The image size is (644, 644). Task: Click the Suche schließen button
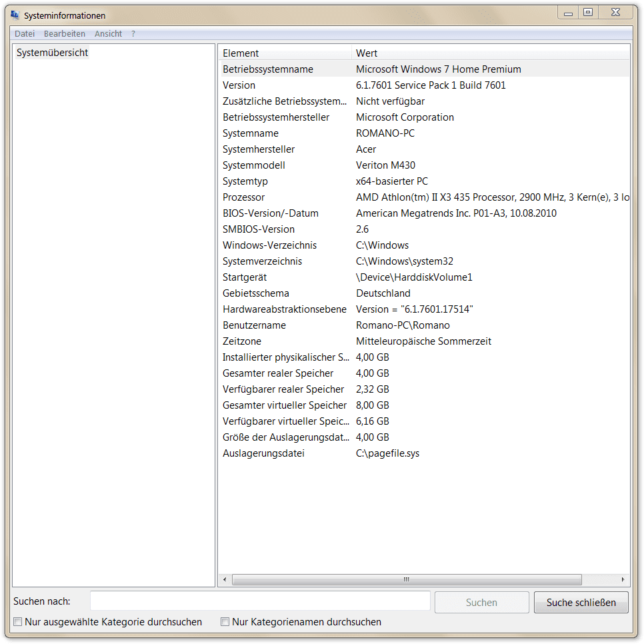point(581,602)
